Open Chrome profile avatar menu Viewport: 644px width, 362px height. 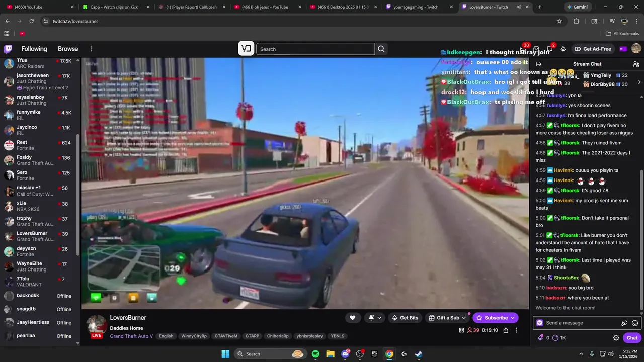pyautogui.click(x=624, y=21)
